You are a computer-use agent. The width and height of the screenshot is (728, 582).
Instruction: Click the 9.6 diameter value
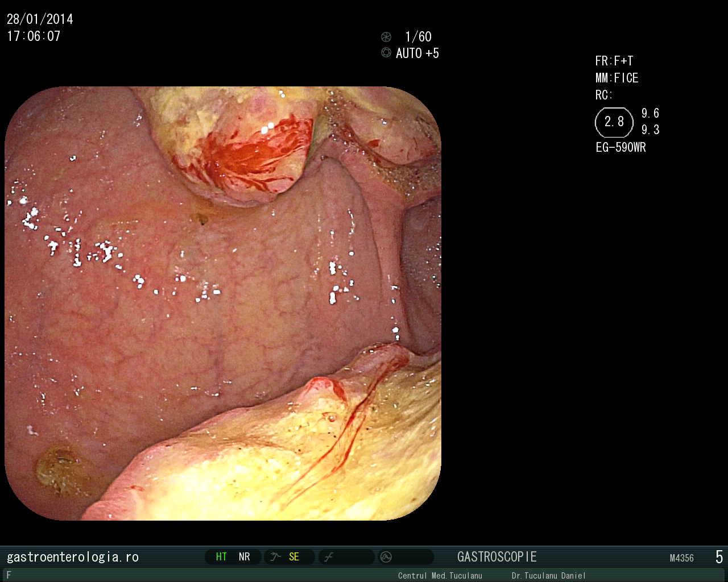[x=651, y=113]
